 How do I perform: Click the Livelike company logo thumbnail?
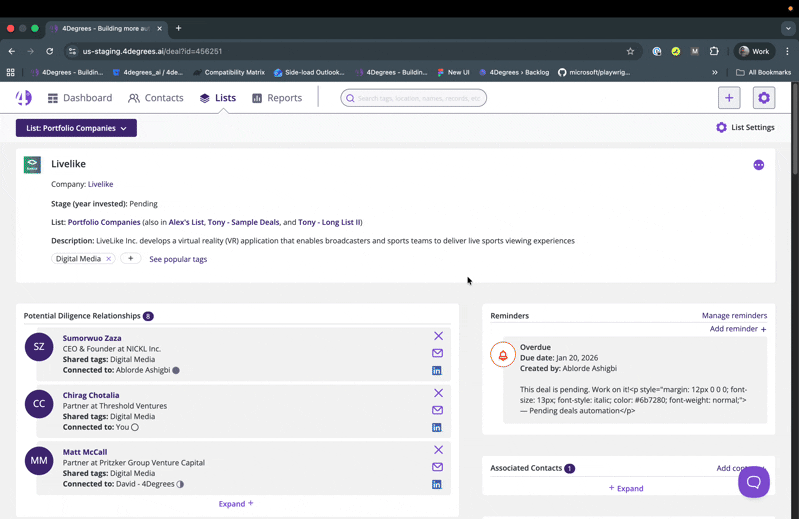pyautogui.click(x=32, y=165)
